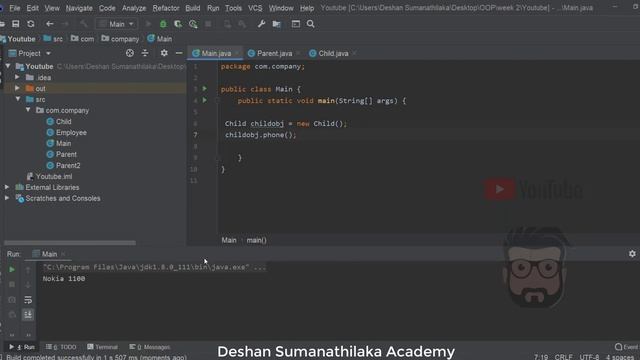The width and height of the screenshot is (640, 360).
Task: Collapse the Youtube project root node
Action: 8,66
